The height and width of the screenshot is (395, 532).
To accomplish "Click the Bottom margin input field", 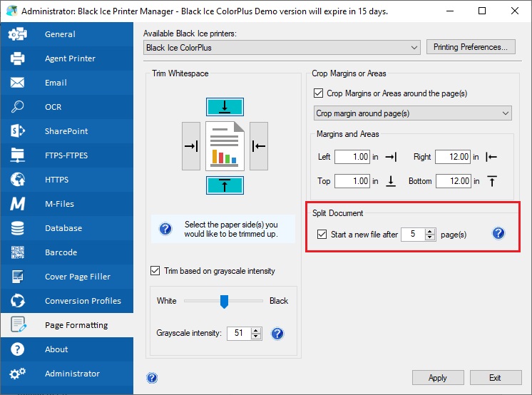I will click(x=454, y=181).
